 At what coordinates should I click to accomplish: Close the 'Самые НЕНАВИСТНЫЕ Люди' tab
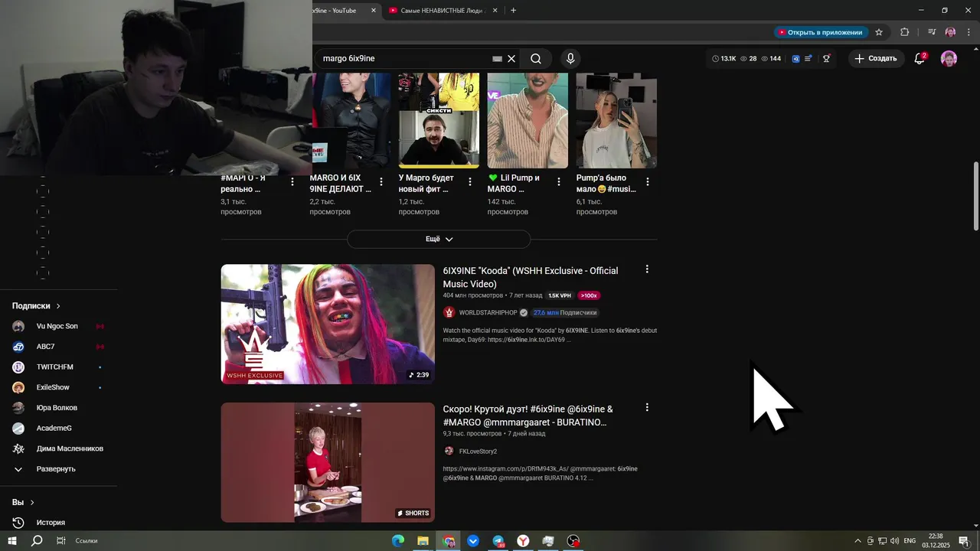pyautogui.click(x=495, y=11)
